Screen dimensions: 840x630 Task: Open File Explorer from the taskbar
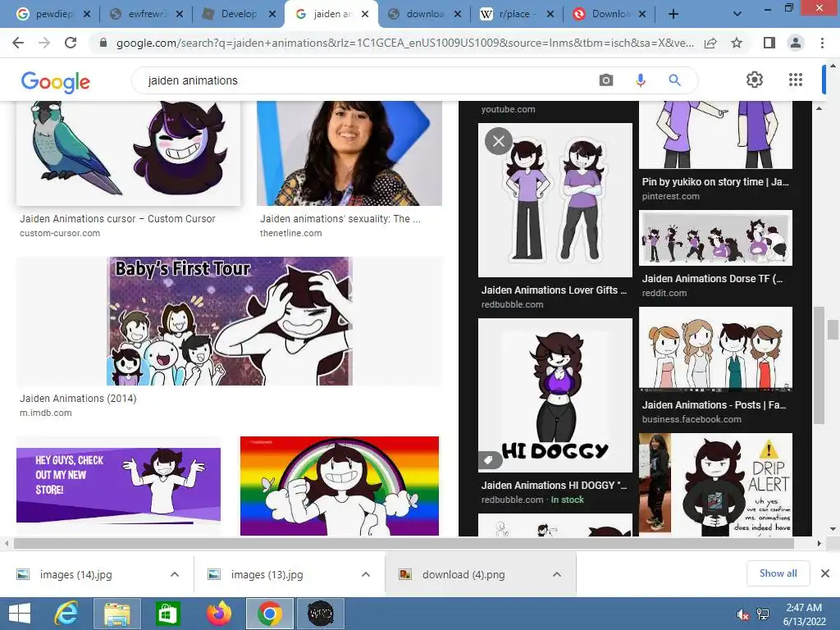pos(116,614)
